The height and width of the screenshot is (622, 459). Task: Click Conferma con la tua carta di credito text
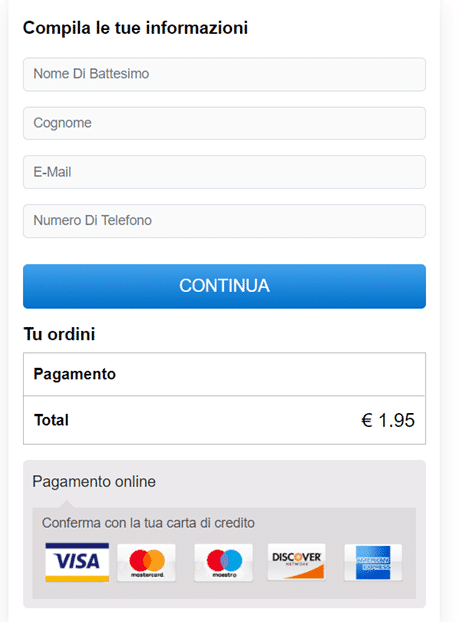point(148,523)
